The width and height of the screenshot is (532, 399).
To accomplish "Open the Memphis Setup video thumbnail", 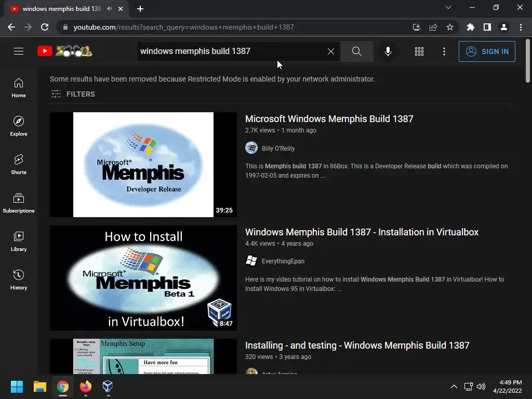I will [x=143, y=356].
